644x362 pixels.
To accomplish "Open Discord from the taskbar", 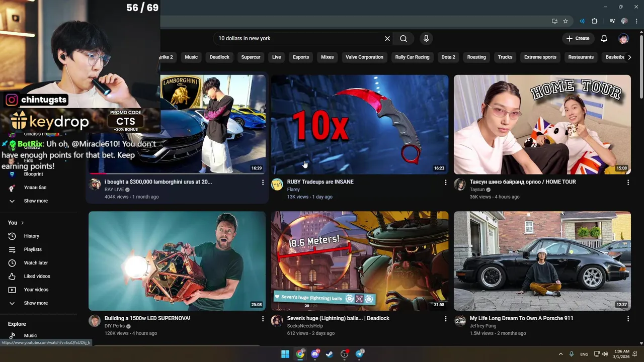I will pos(315,354).
